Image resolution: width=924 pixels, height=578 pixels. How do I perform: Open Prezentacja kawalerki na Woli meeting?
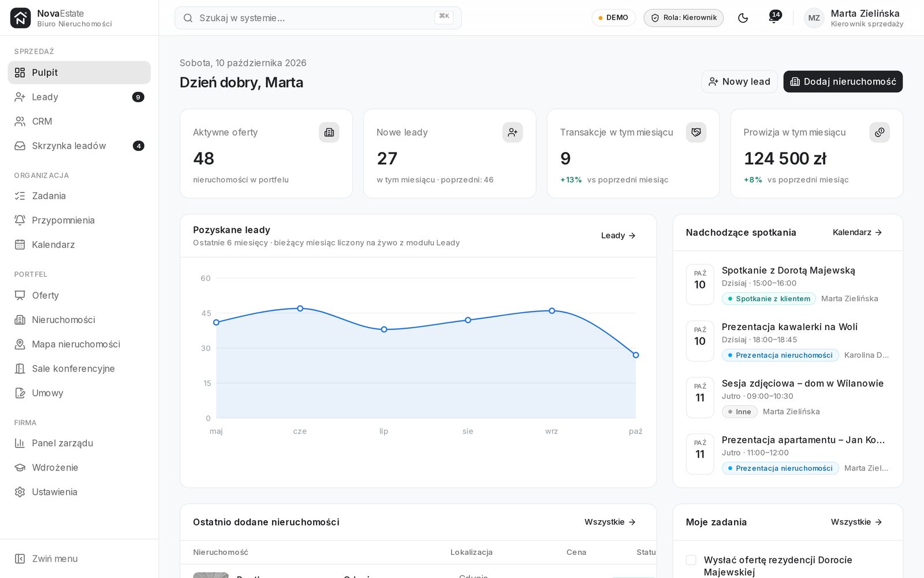788,341
